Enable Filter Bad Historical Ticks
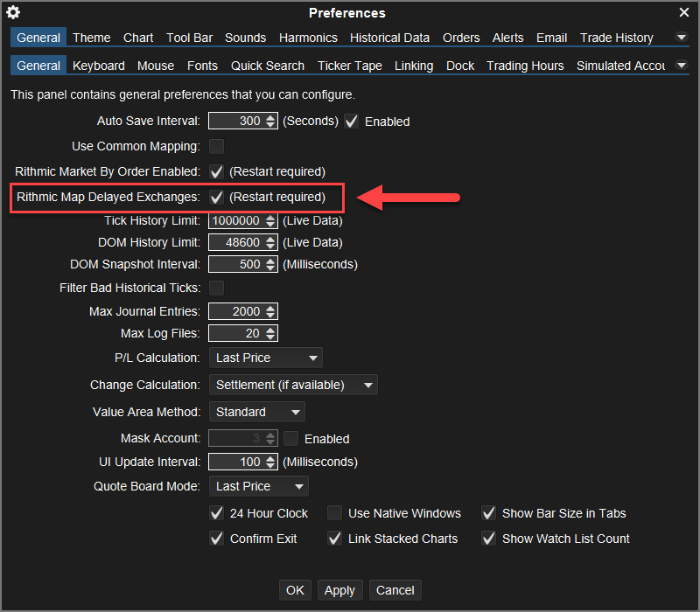This screenshot has width=700, height=612. (x=216, y=288)
